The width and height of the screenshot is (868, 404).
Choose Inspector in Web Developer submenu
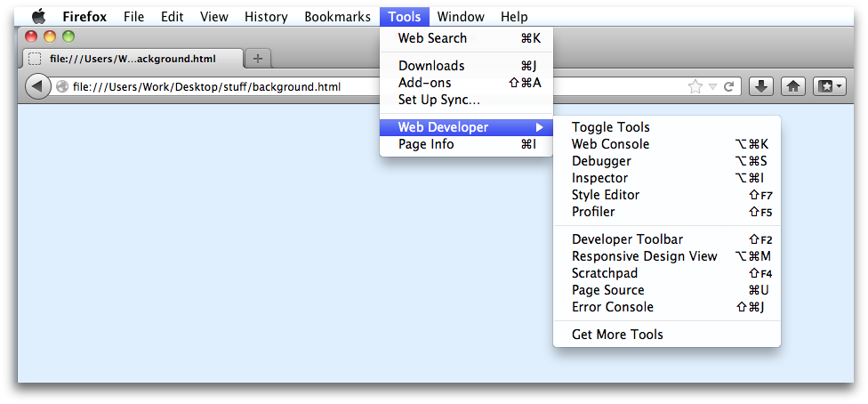coord(599,178)
